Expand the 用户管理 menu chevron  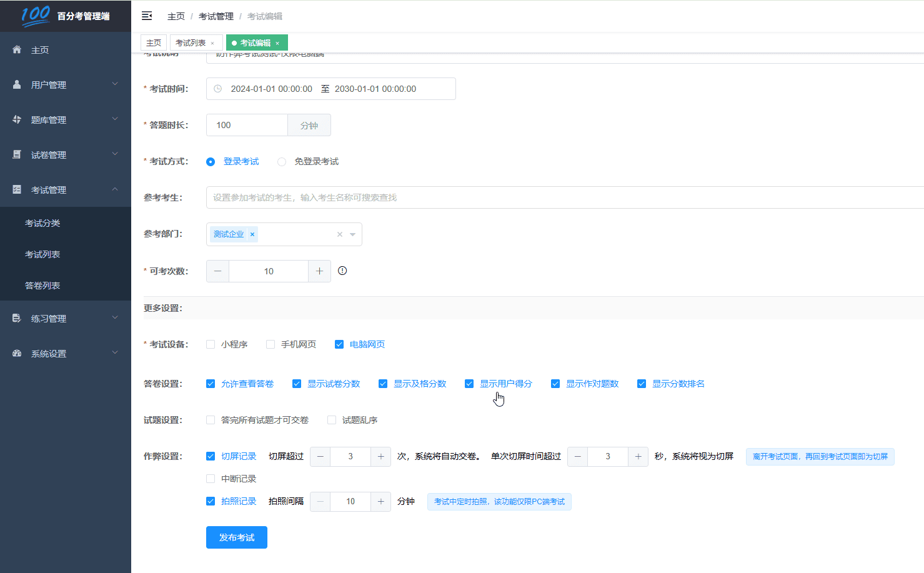(x=115, y=84)
